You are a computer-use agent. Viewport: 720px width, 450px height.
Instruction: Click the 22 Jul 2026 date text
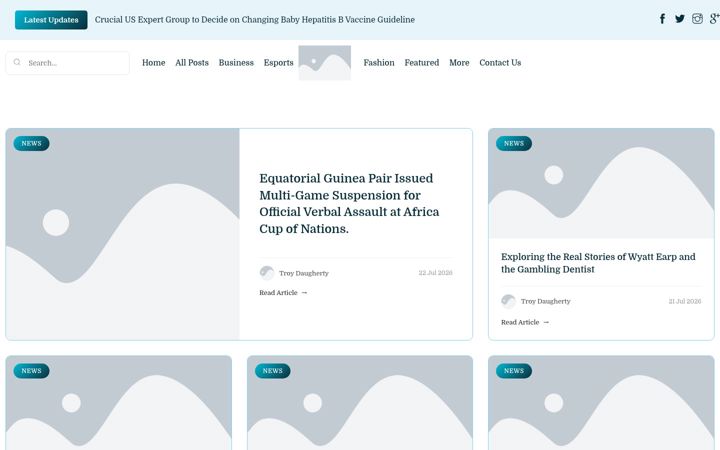(x=435, y=273)
